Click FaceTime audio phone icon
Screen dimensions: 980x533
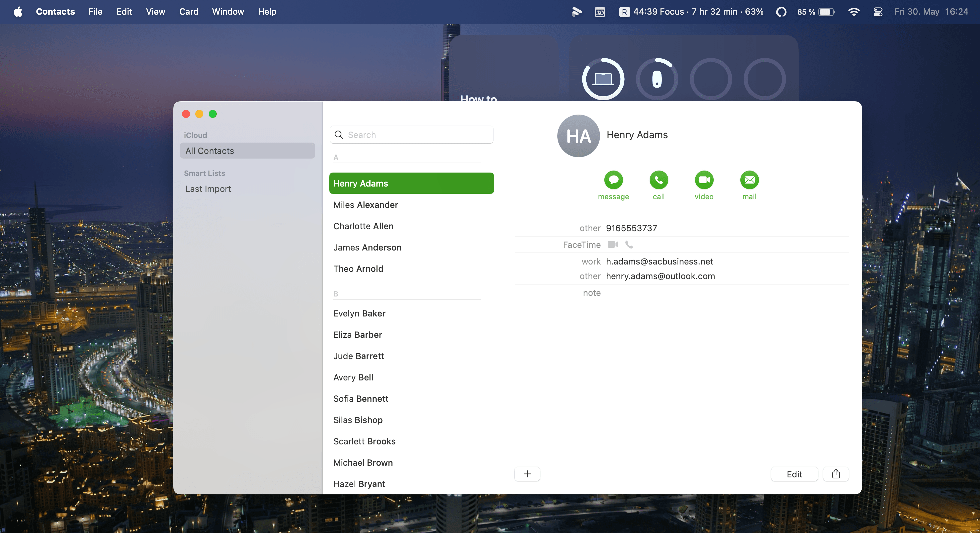pos(629,245)
